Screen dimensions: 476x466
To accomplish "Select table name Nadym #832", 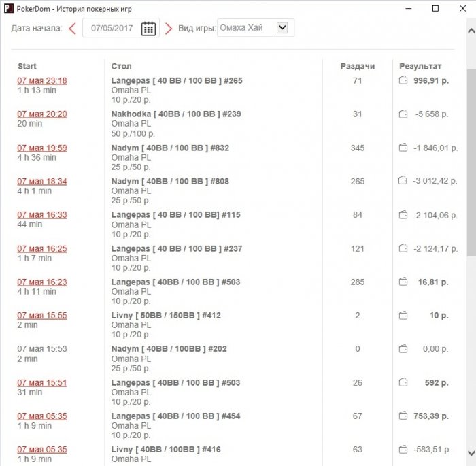I will click(170, 148).
